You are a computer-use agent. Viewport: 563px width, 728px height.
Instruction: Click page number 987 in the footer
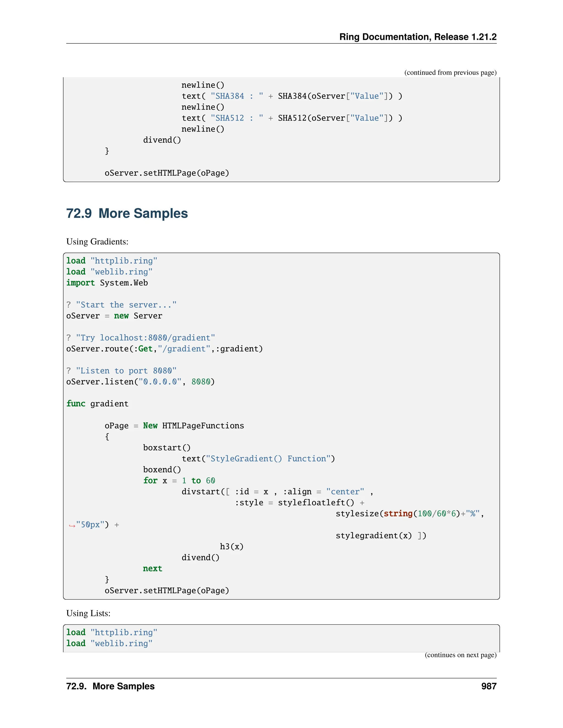489,686
